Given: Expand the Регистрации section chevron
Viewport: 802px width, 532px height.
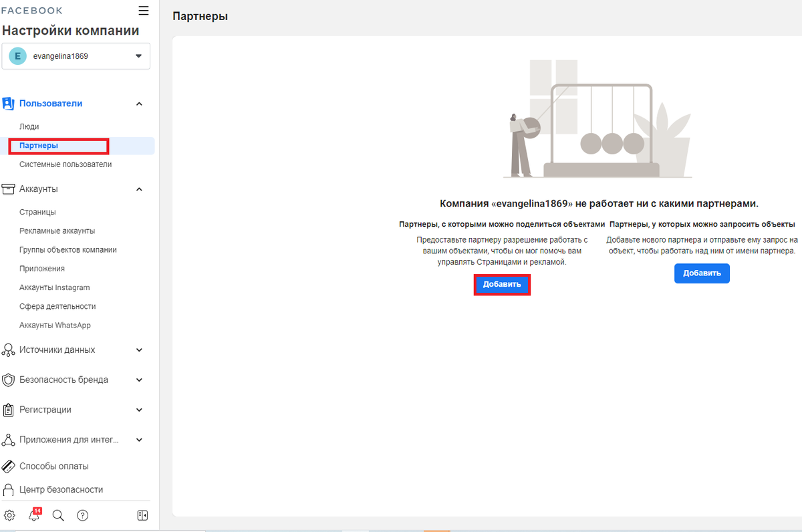Looking at the screenshot, I should [139, 410].
